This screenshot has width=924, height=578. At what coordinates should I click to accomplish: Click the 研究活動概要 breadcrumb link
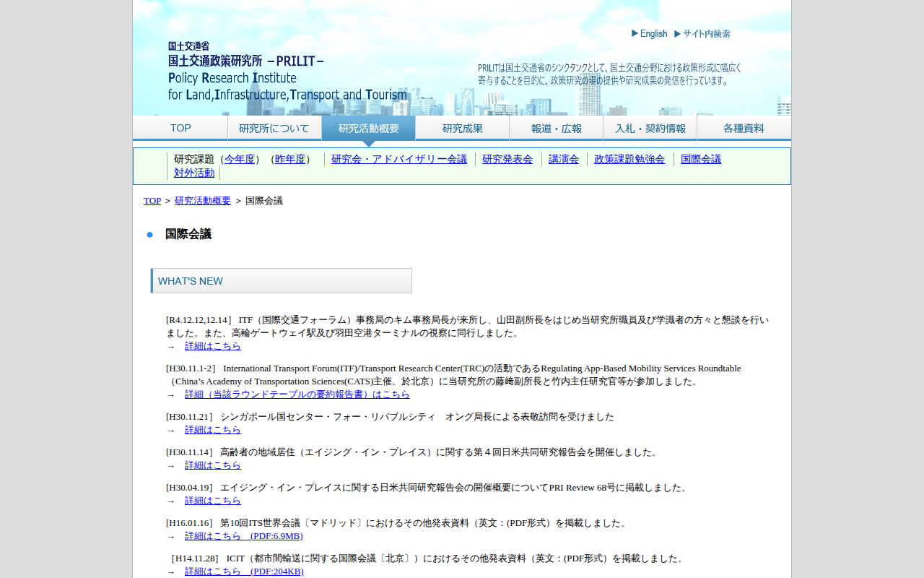click(203, 201)
